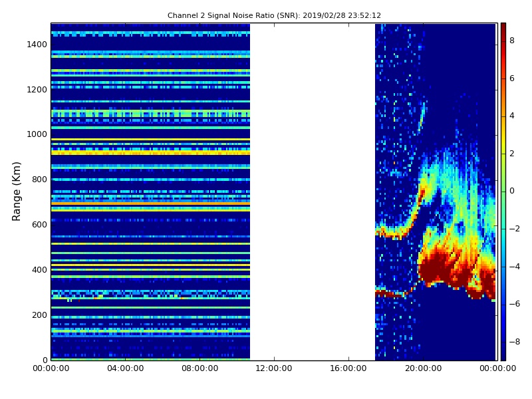This screenshot has height=399, width=532.
Task: Click the 1000 range tick label
Action: coord(37,134)
